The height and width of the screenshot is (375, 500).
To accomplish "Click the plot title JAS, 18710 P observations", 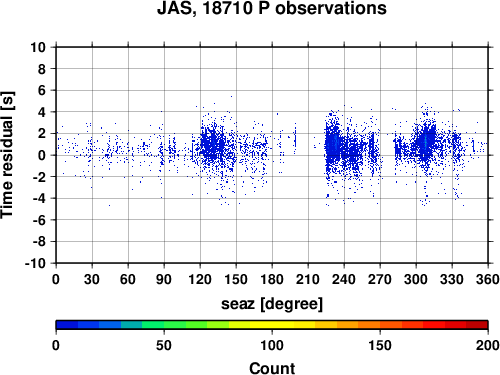I will pyautogui.click(x=272, y=8).
